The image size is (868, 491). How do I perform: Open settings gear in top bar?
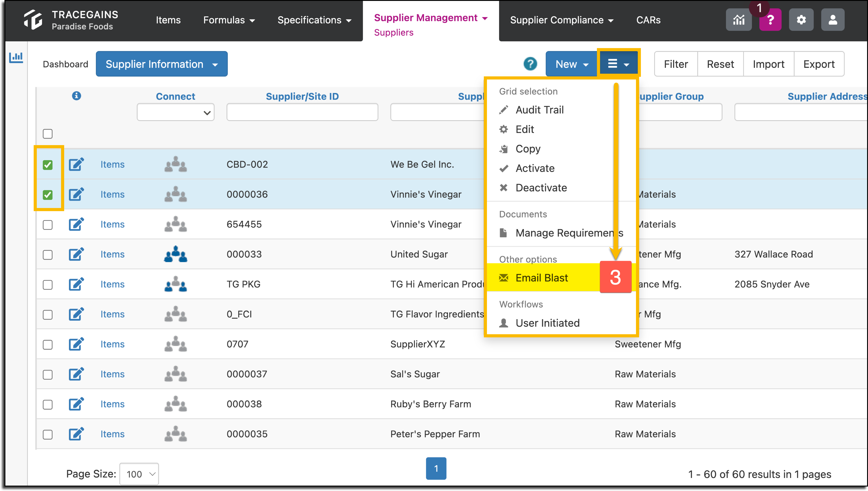[x=801, y=20]
